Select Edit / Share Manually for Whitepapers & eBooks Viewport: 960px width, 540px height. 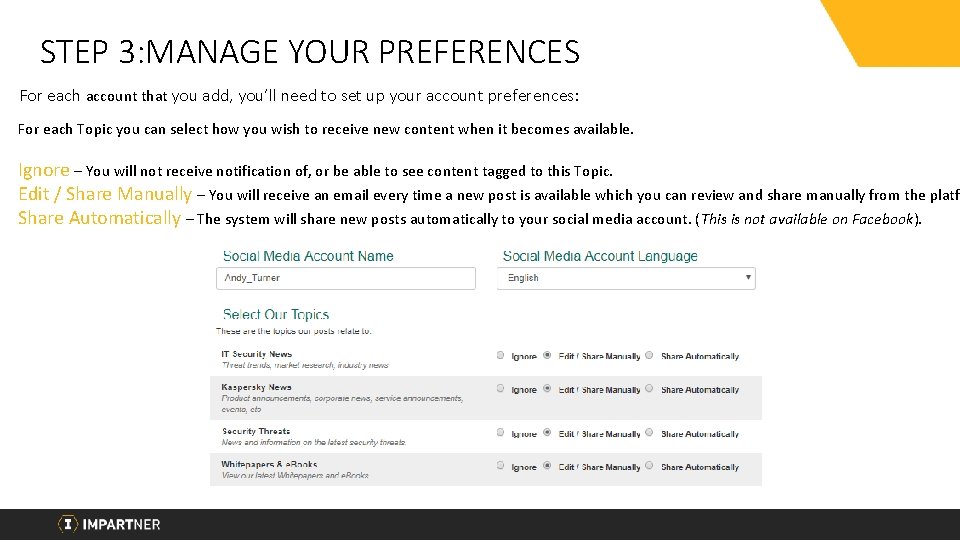click(x=547, y=466)
